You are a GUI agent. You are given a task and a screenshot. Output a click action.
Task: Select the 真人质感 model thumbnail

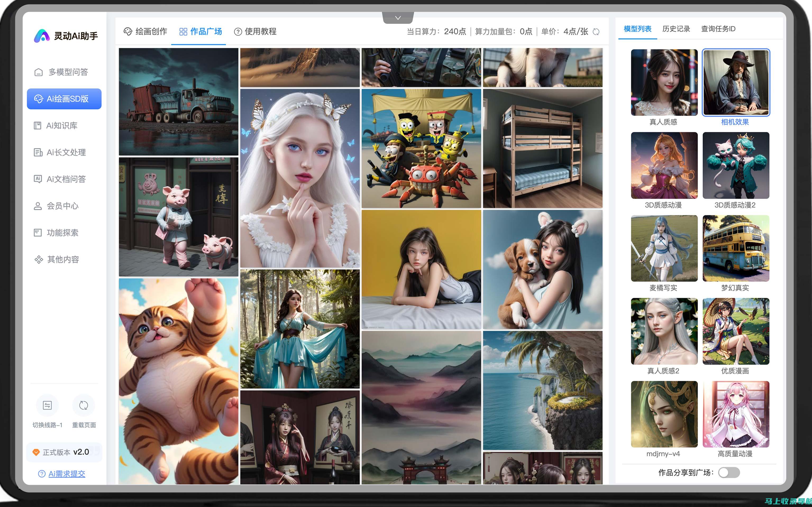click(664, 82)
